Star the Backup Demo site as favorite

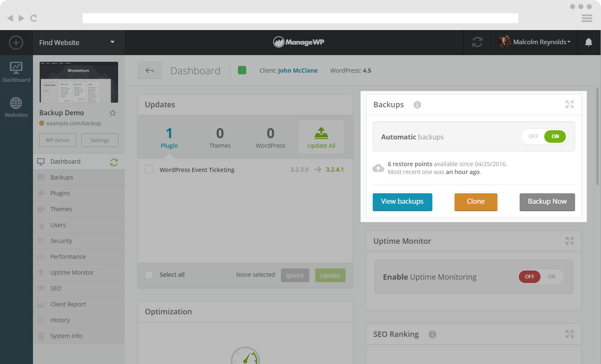[x=113, y=113]
